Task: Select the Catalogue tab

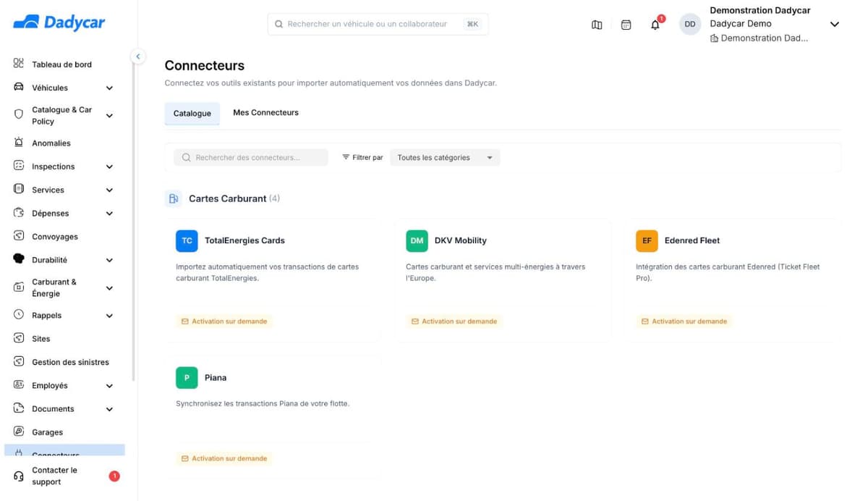Action: click(192, 113)
